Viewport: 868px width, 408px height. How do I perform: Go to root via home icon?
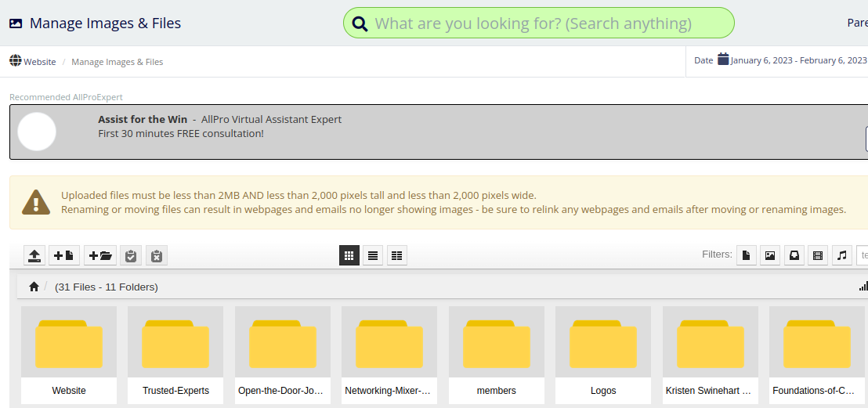coord(34,287)
